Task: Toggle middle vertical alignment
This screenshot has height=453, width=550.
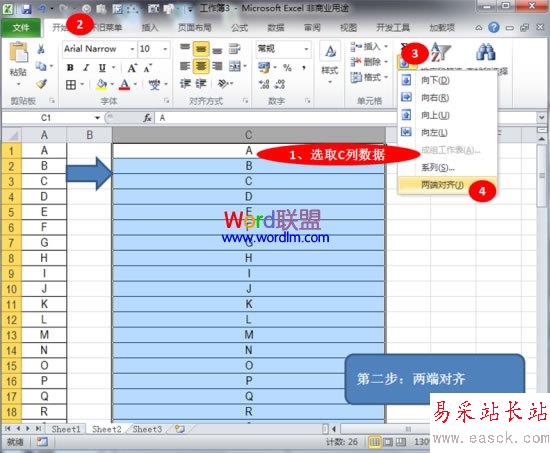Action: [x=201, y=49]
